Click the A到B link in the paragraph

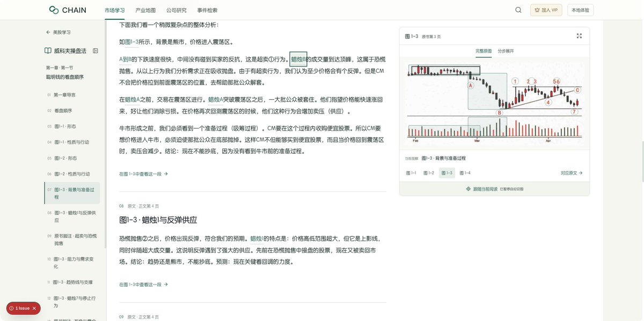tap(125, 59)
